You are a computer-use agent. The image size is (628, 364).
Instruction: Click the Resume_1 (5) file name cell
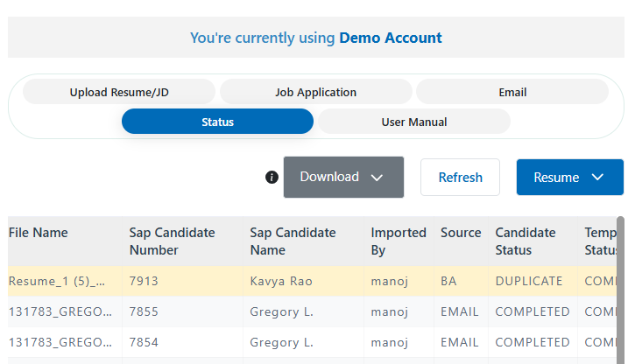[58, 282]
